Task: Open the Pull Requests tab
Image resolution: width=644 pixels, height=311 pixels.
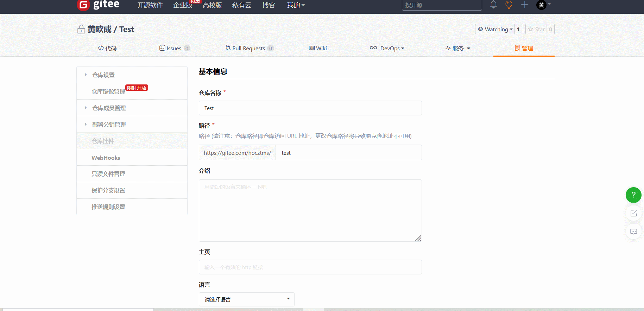Action: tap(249, 48)
